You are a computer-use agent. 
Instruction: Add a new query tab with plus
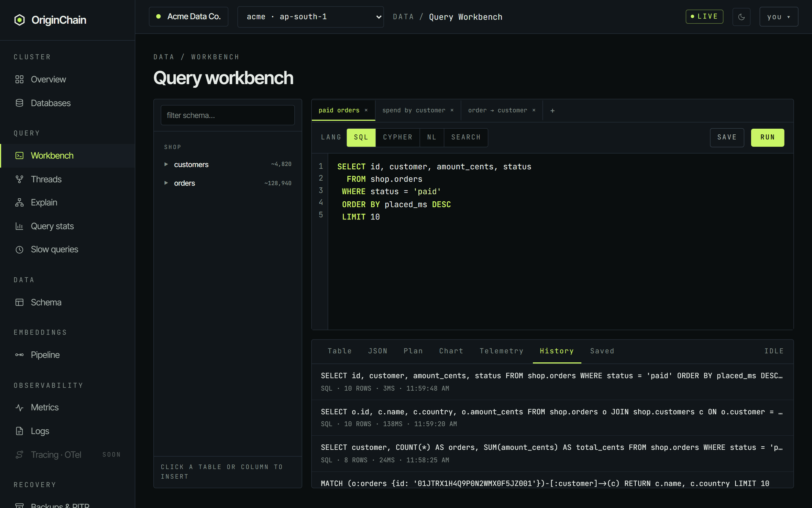pyautogui.click(x=552, y=111)
